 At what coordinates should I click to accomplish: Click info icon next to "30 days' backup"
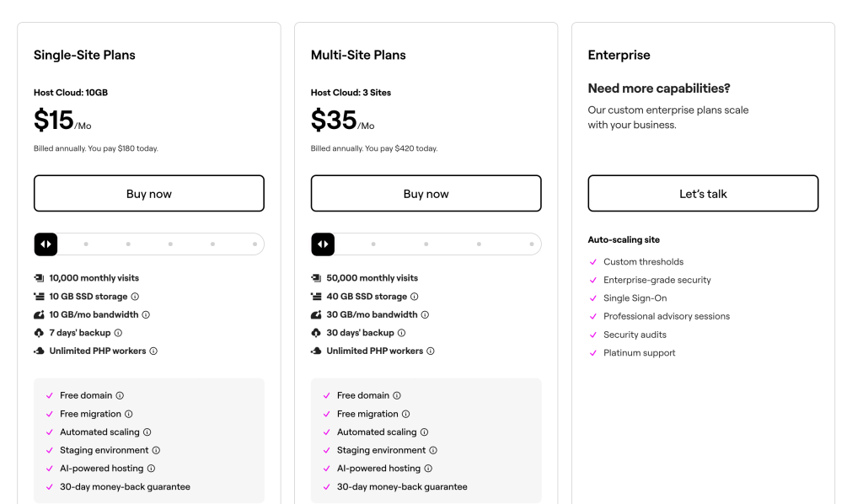tap(401, 332)
